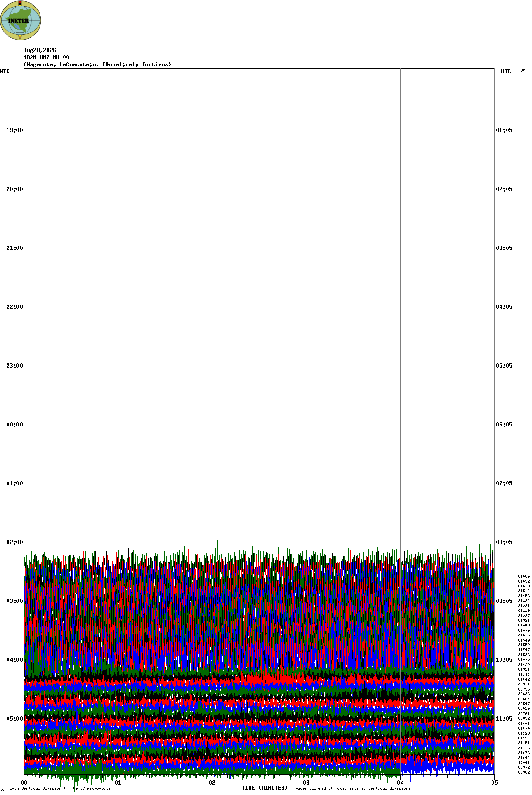Click the small DC label
The width and height of the screenshot is (532, 795).
523,70
